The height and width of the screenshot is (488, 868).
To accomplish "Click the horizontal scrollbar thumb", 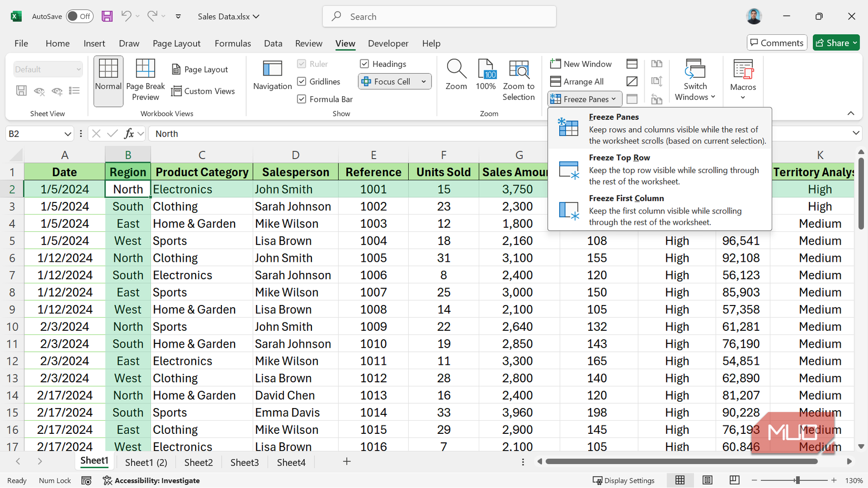I will pos(682,462).
